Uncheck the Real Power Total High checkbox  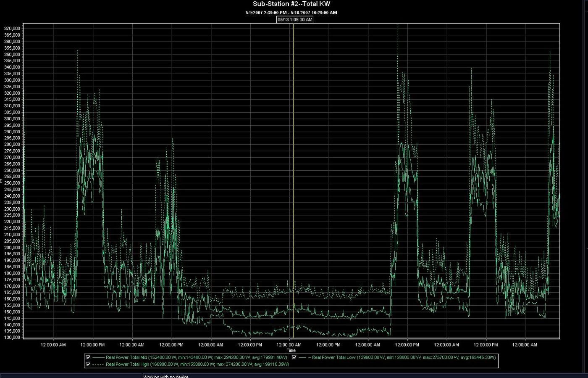[88, 364]
